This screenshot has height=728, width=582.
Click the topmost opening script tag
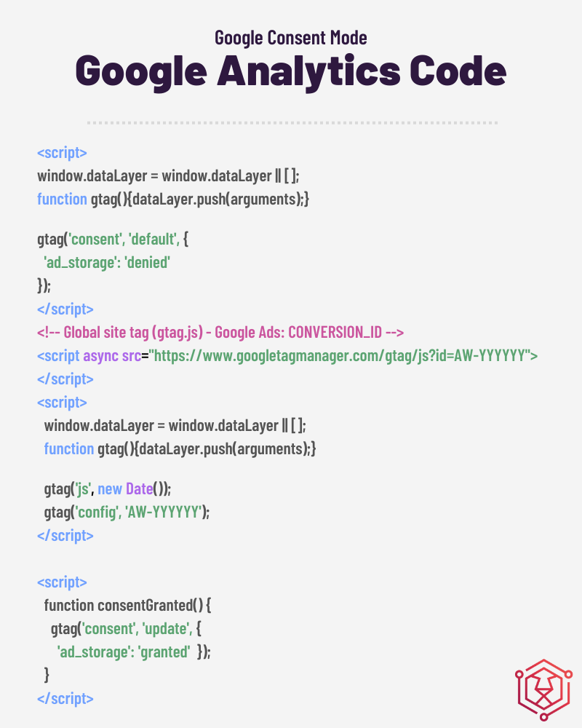click(x=62, y=153)
